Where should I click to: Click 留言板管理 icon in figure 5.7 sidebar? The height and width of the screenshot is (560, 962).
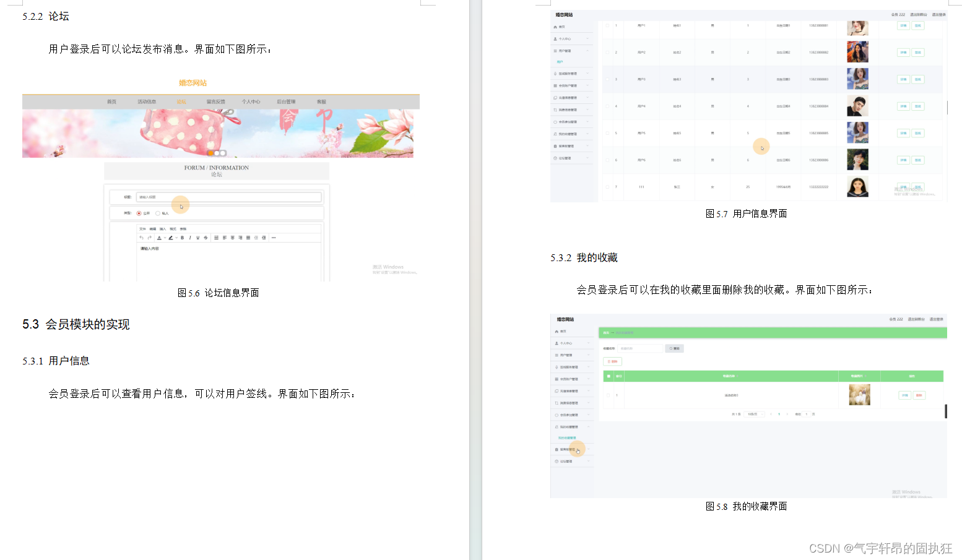coord(555,146)
